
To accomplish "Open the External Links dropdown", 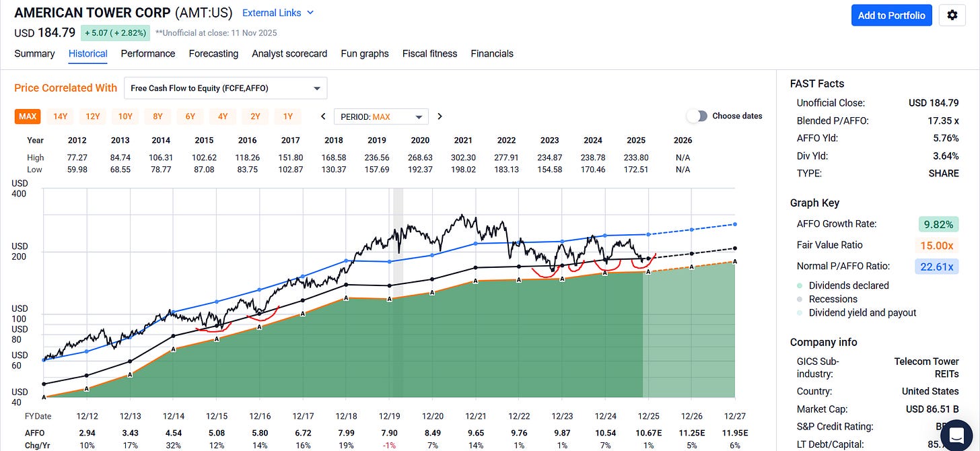I will click(x=277, y=13).
